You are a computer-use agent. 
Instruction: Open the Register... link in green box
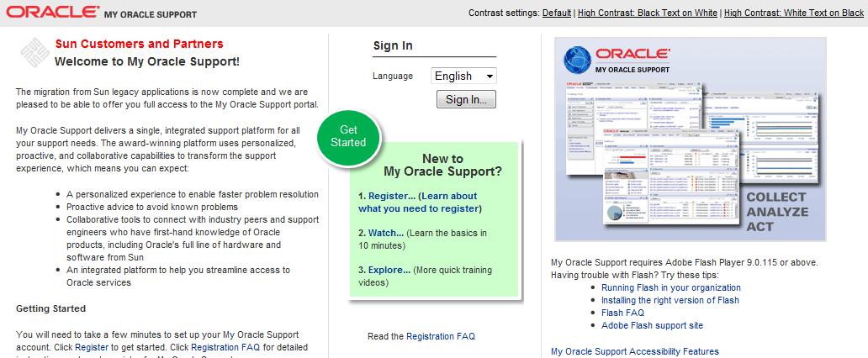coord(392,196)
